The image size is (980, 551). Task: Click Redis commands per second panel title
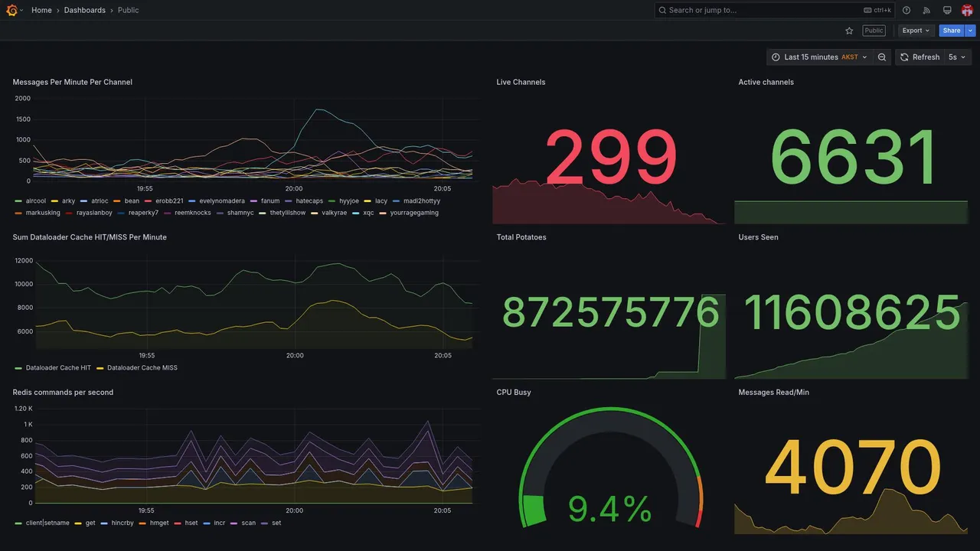point(63,393)
